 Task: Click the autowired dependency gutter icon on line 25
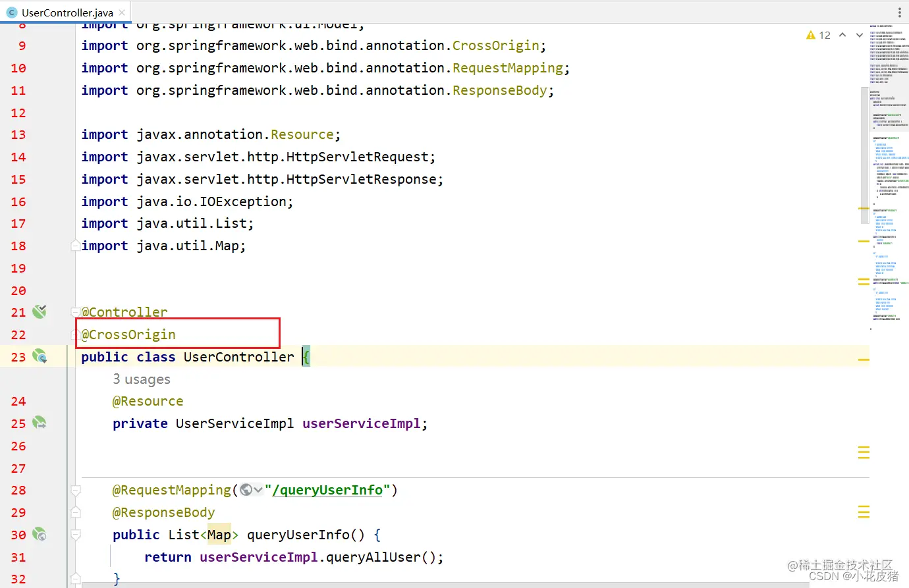pyautogui.click(x=40, y=423)
